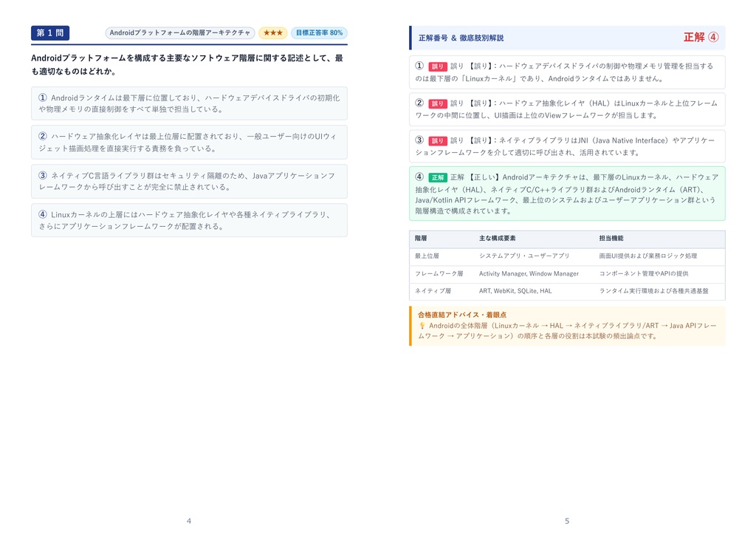Click the 正解番号 & 徹底肢別解説 heading
Viewport: 756px width, 537px height.
pos(461,38)
